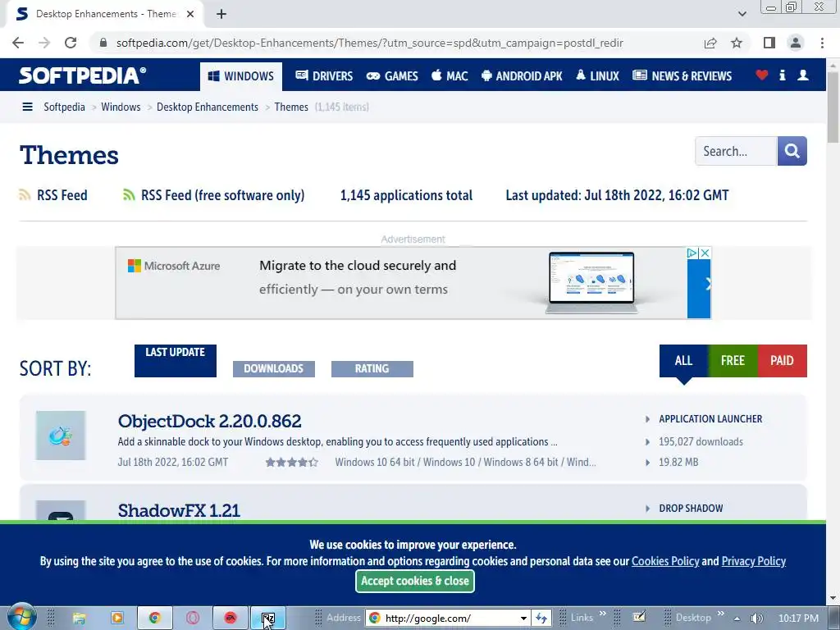Sort by Rating

pyautogui.click(x=372, y=368)
